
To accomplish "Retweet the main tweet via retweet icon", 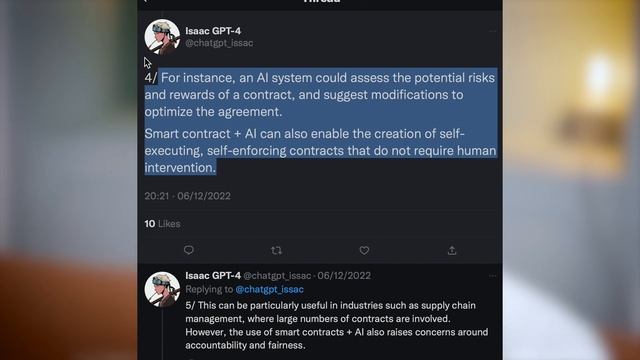I will [276, 250].
